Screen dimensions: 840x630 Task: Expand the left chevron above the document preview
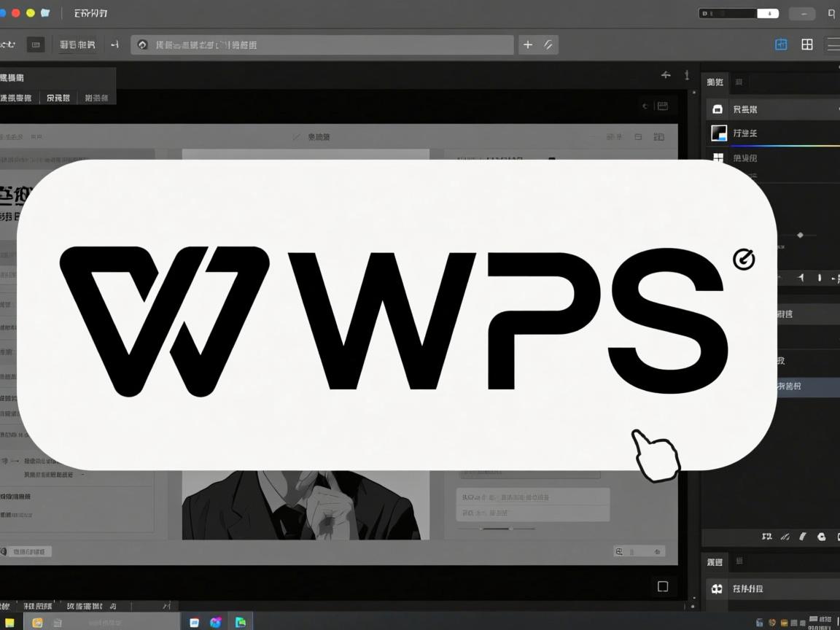(x=645, y=106)
